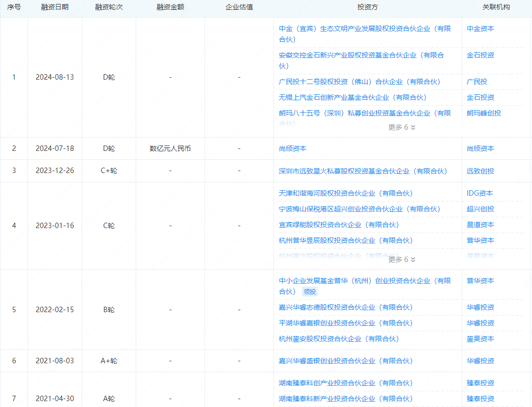Screen dimensions: 532x407
Task: Open 尚颀资本 link in the 投资方 column
Action: [293, 148]
